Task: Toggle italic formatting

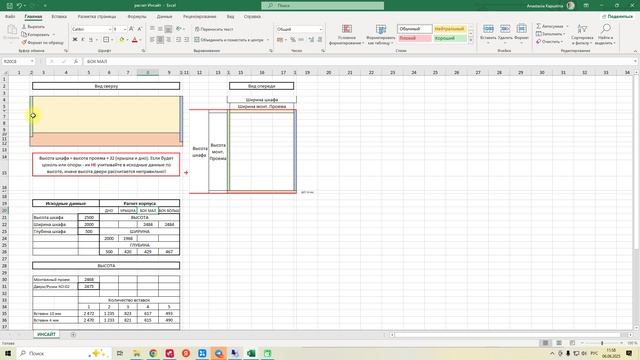Action: pos(83,40)
